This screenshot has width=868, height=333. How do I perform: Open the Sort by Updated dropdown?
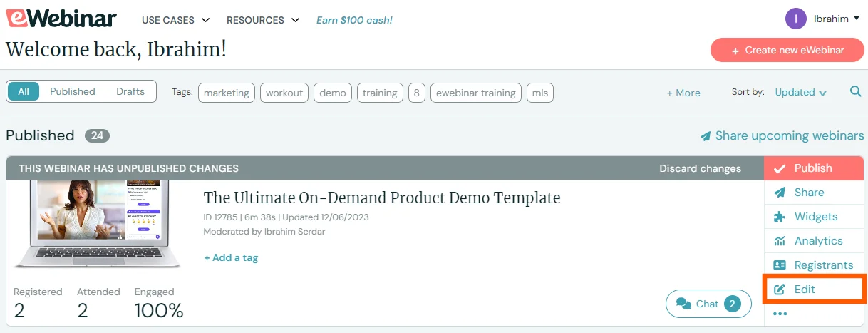tap(800, 92)
